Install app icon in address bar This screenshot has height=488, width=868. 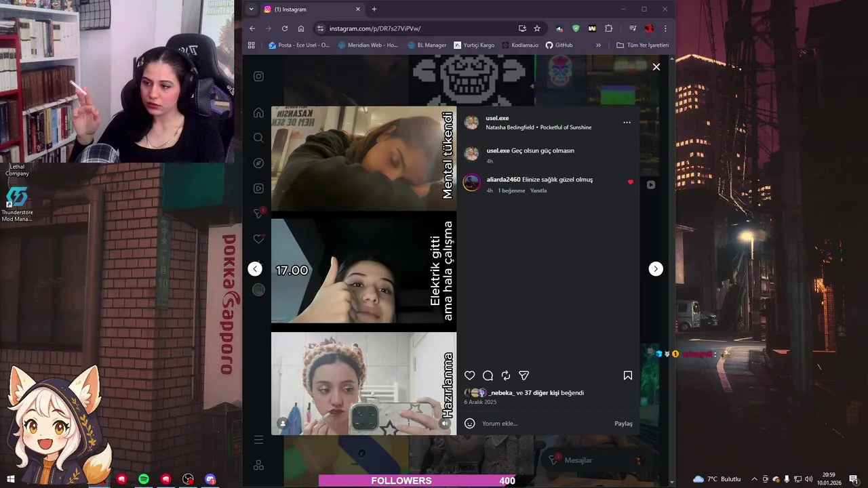pos(522,28)
